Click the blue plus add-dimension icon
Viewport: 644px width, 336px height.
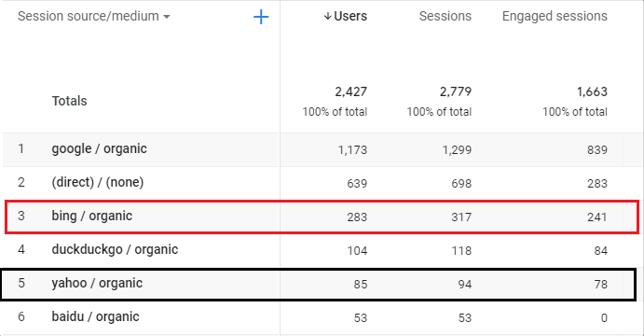point(261,17)
